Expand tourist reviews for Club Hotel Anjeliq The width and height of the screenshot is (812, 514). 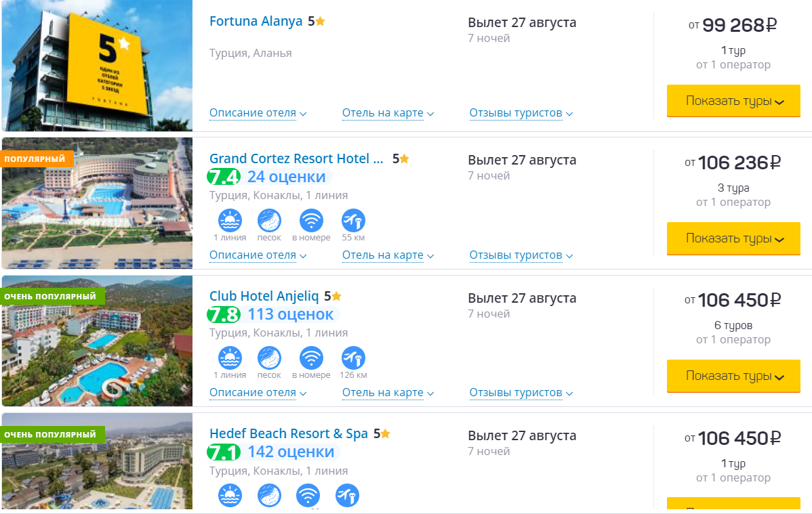(x=521, y=393)
